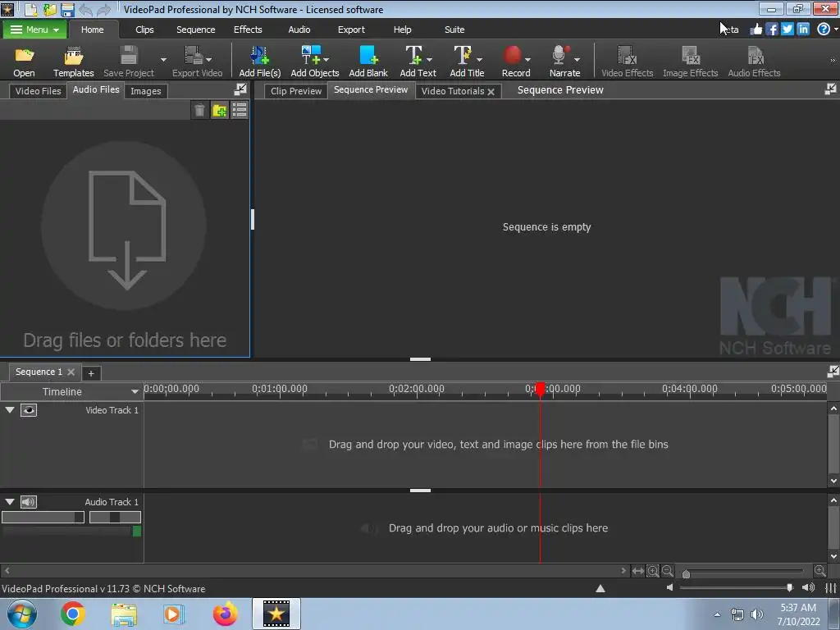Viewport: 840px width, 630px height.
Task: Expand the Record dropdown arrow
Action: 527,59
